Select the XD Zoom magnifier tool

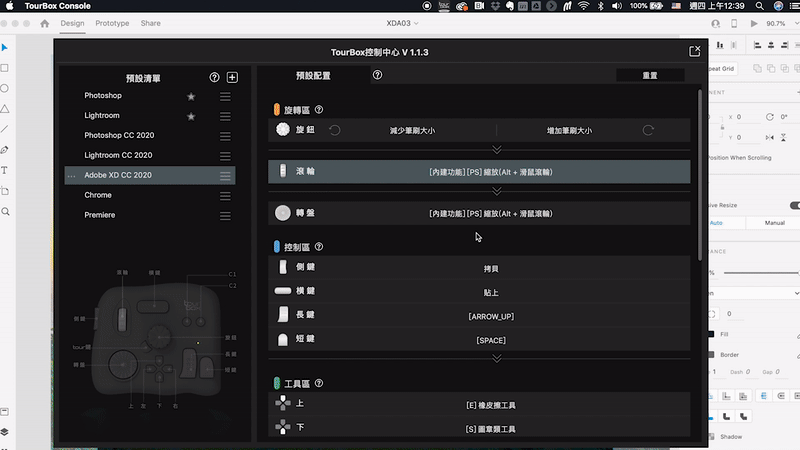[5, 211]
